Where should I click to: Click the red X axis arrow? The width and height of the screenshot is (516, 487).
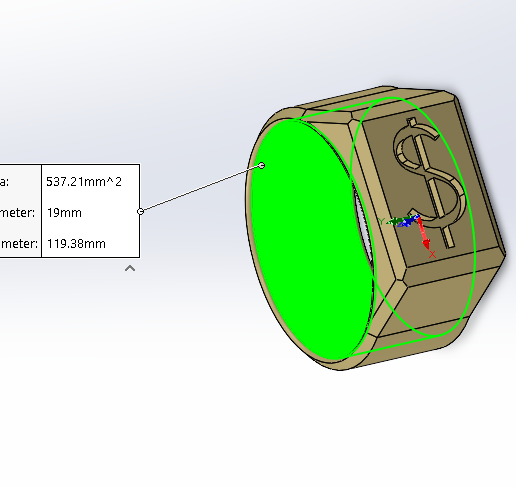[x=423, y=233]
